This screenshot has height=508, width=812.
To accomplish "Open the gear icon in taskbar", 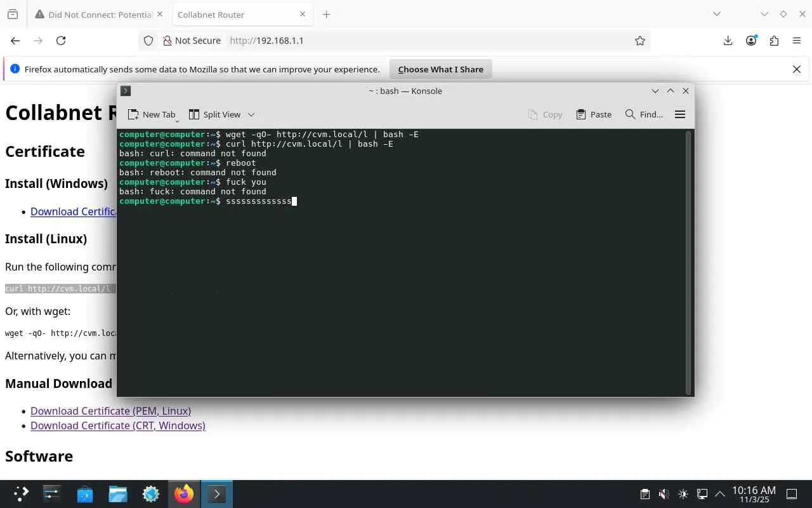I will tap(151, 494).
